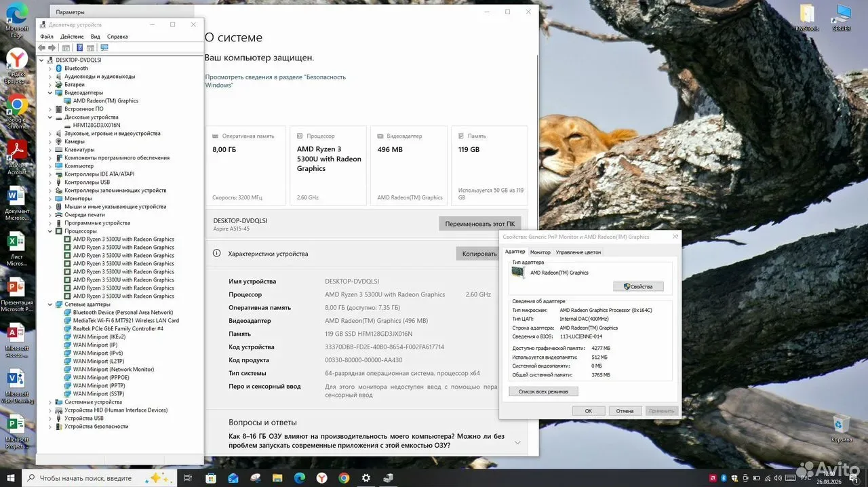Open the Windows Security details link
The image size is (868, 487).
275,81
